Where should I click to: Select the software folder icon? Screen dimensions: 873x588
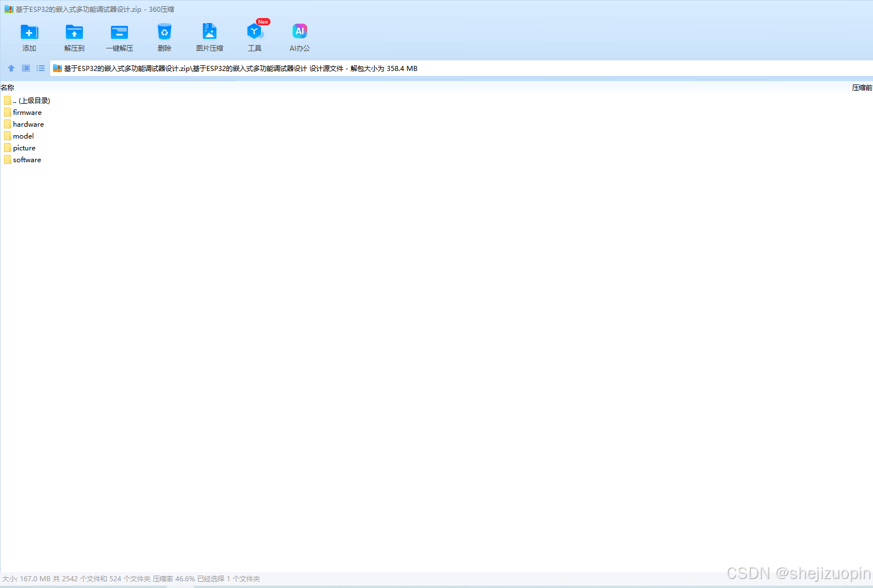7,159
